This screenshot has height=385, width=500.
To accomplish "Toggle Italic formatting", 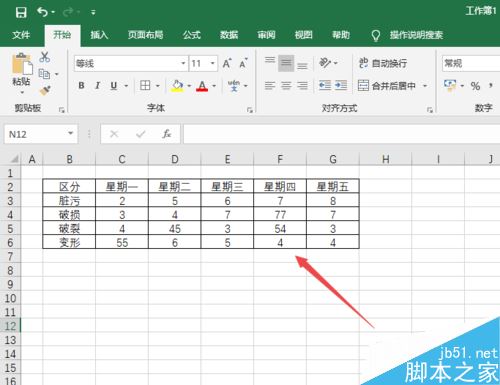I will point(98,86).
